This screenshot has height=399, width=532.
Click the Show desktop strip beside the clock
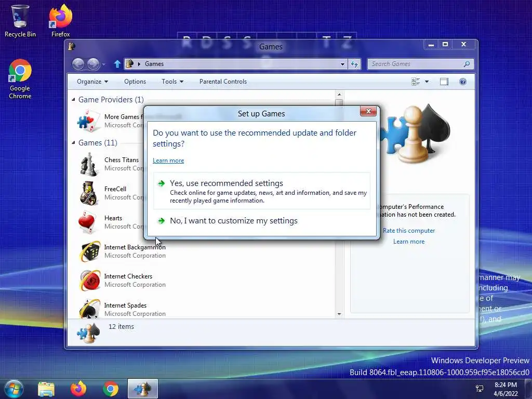(x=528, y=389)
